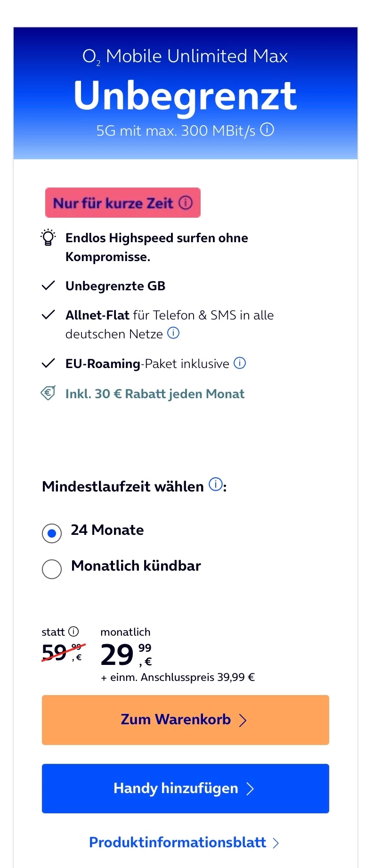Click chevron beside Produktinformationsblatt

pos(276,843)
